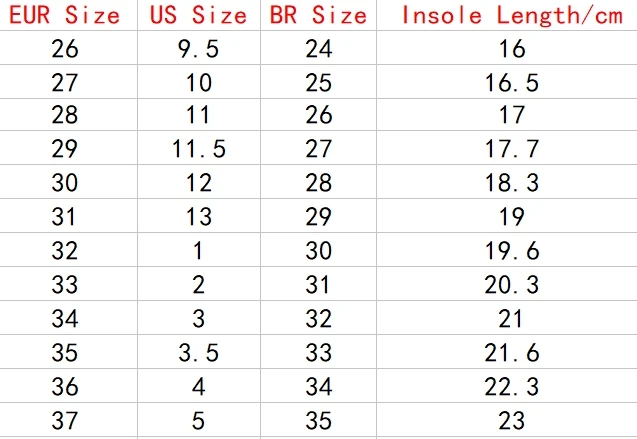Select the US size 13 cell
Screen dimensions: 637x439
click(x=199, y=216)
